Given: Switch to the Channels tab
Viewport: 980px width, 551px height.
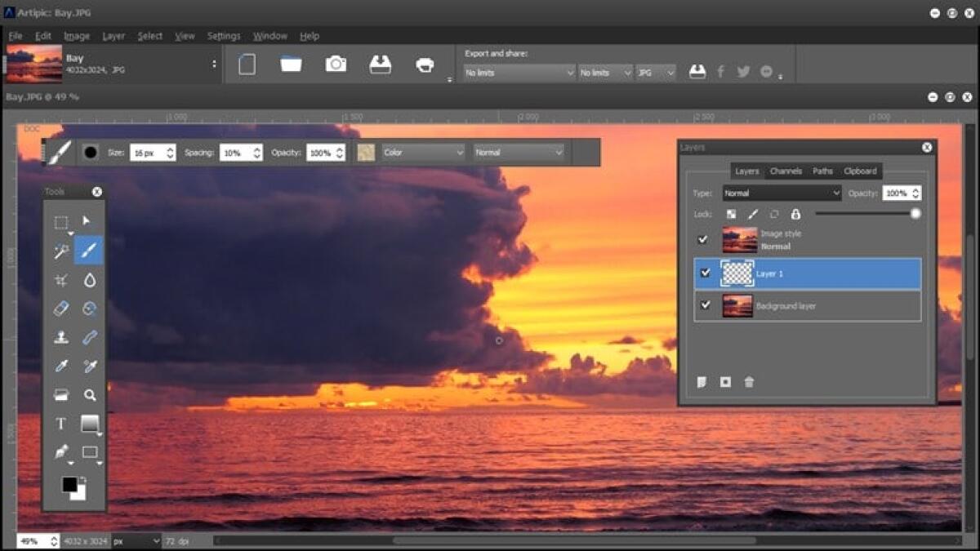Looking at the screenshot, I should 785,171.
